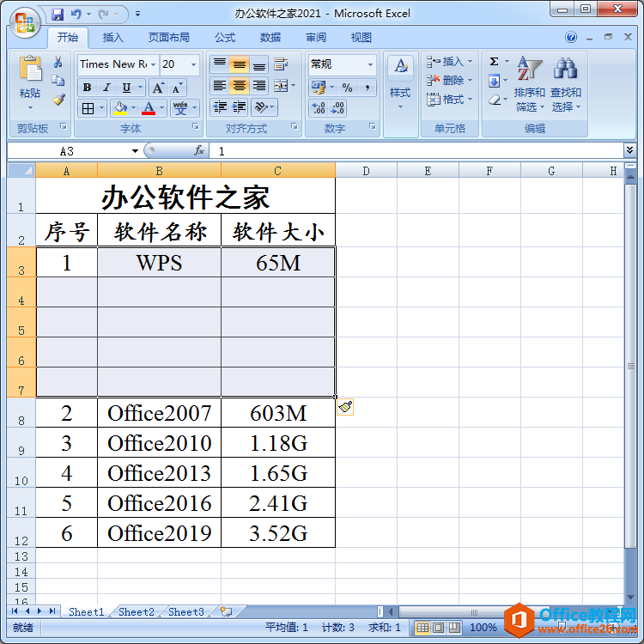Image resolution: width=644 pixels, height=644 pixels.
Task: Click the Format Painter brush
Action: click(58, 100)
